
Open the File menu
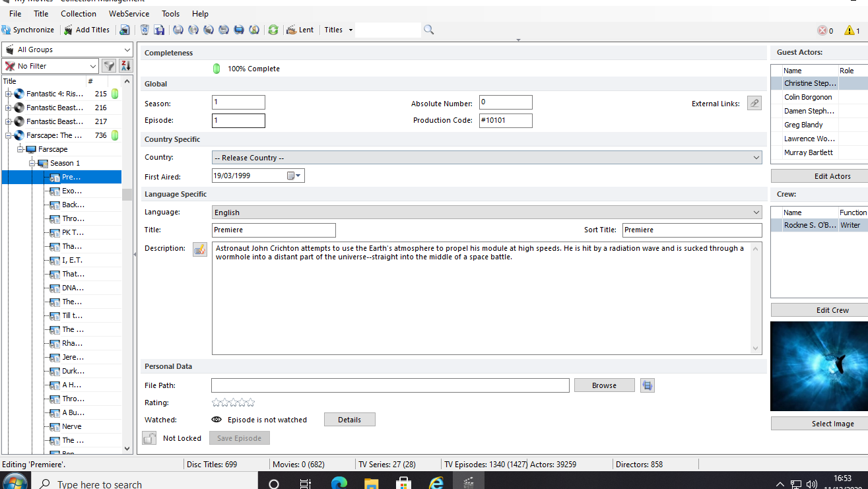[x=15, y=13]
